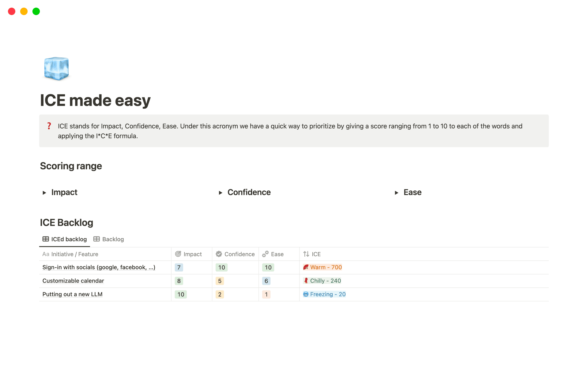
Task: Click the Aa icon beside Initiative / Feature
Action: [x=46, y=254]
